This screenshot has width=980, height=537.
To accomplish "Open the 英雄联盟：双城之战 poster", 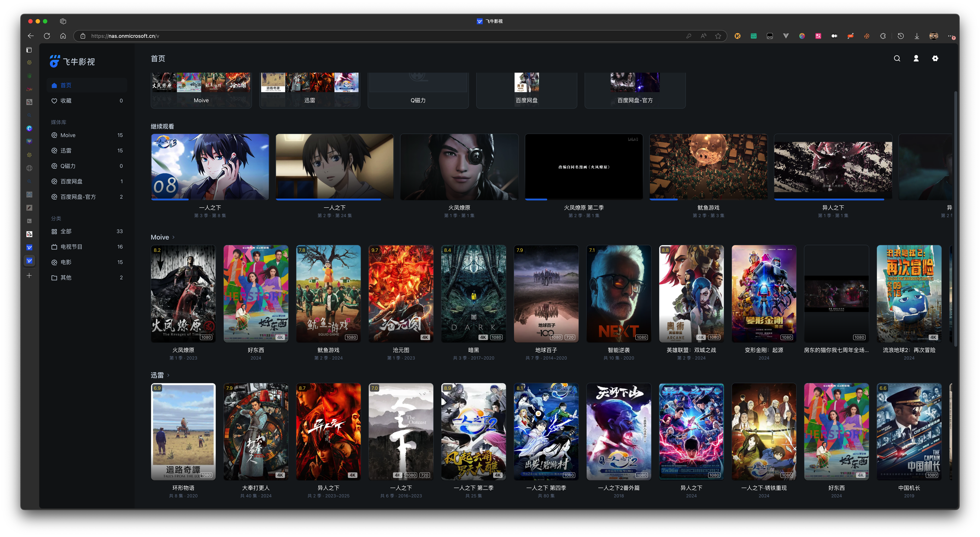I will pos(691,294).
